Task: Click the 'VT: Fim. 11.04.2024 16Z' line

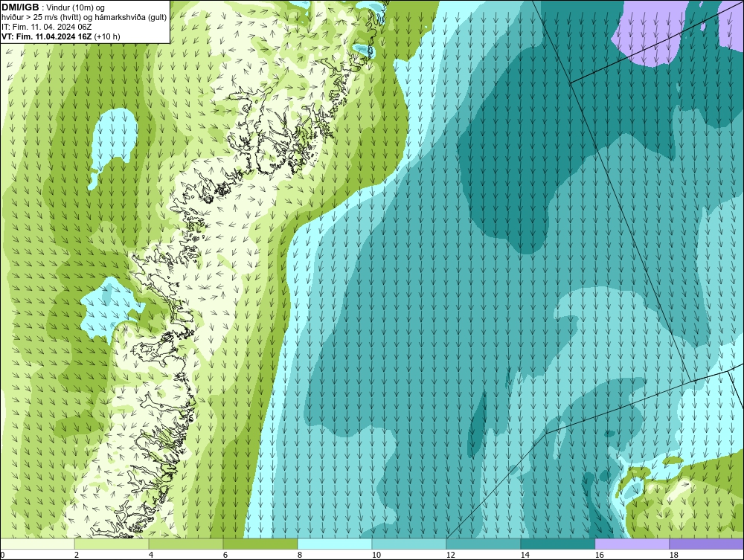Action: pyautogui.click(x=61, y=36)
